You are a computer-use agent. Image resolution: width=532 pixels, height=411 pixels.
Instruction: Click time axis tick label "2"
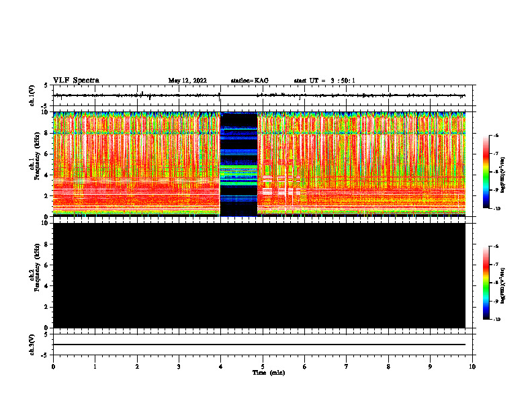[x=137, y=367]
